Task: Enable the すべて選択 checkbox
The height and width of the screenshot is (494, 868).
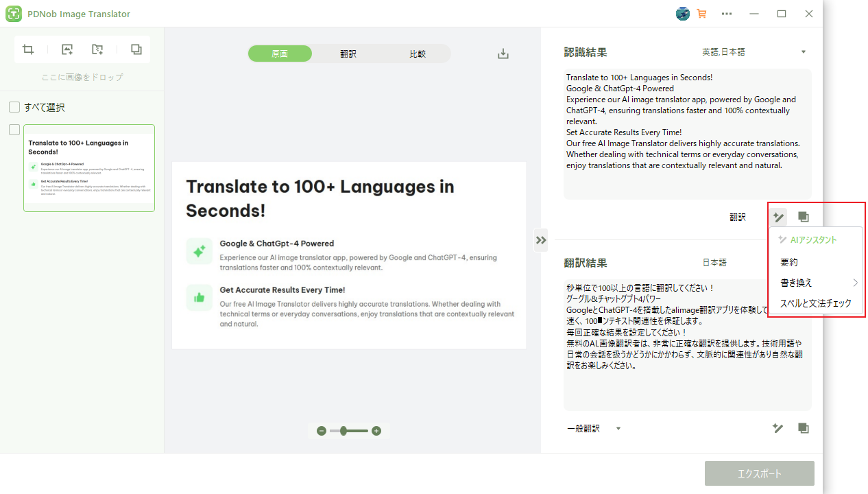Action: [14, 107]
